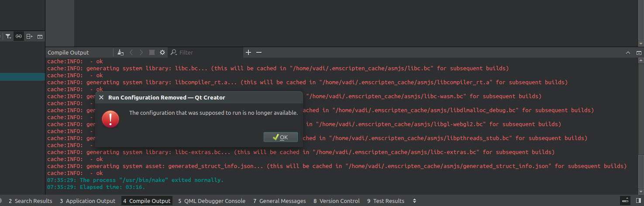644x206 pixels.
Task: Close the Run Configuration Removed dialog
Action: [x=101, y=98]
